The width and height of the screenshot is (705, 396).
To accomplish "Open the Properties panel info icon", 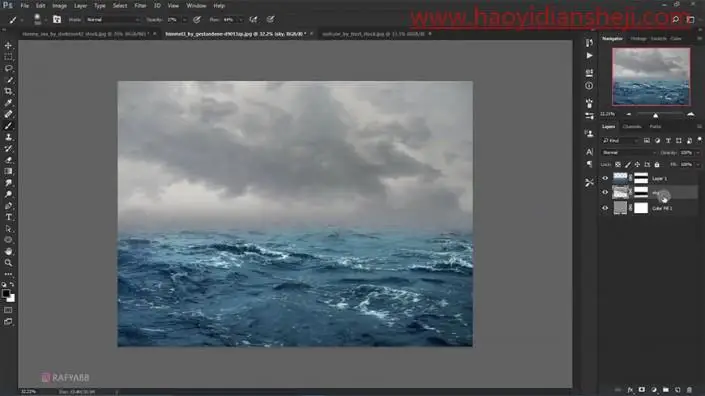I will 589,86.
